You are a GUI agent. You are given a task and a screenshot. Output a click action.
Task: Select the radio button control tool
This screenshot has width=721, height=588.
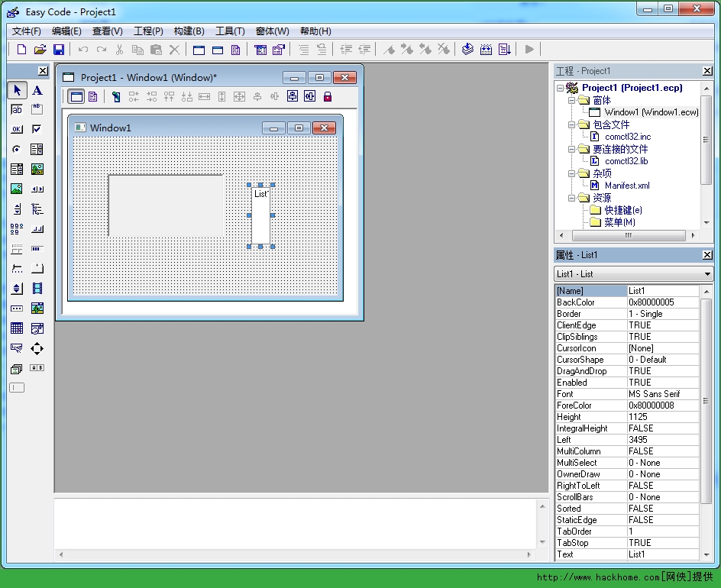17,149
